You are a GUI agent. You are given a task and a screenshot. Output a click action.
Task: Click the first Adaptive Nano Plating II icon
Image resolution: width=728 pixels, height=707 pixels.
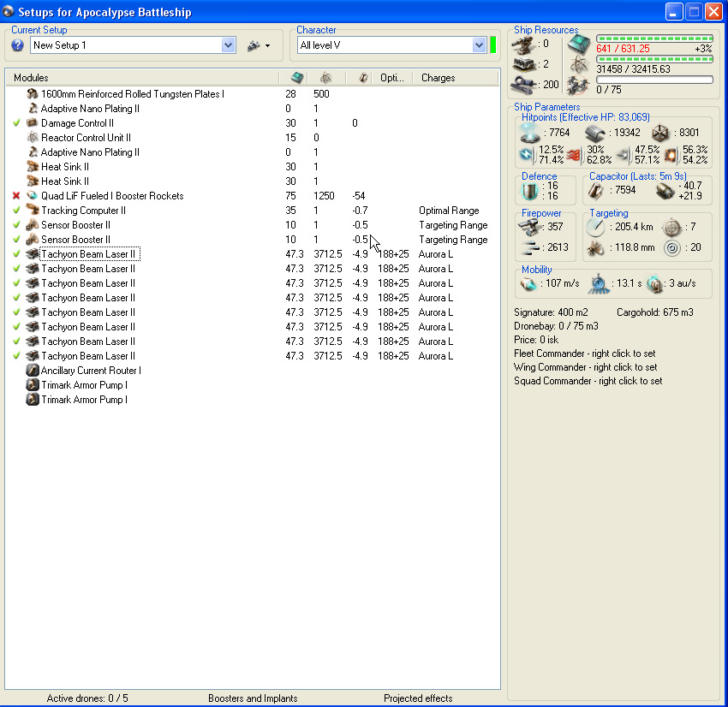[32, 109]
